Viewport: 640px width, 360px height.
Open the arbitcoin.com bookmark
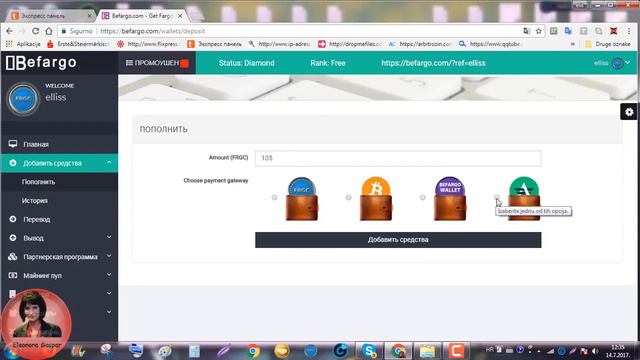420,44
